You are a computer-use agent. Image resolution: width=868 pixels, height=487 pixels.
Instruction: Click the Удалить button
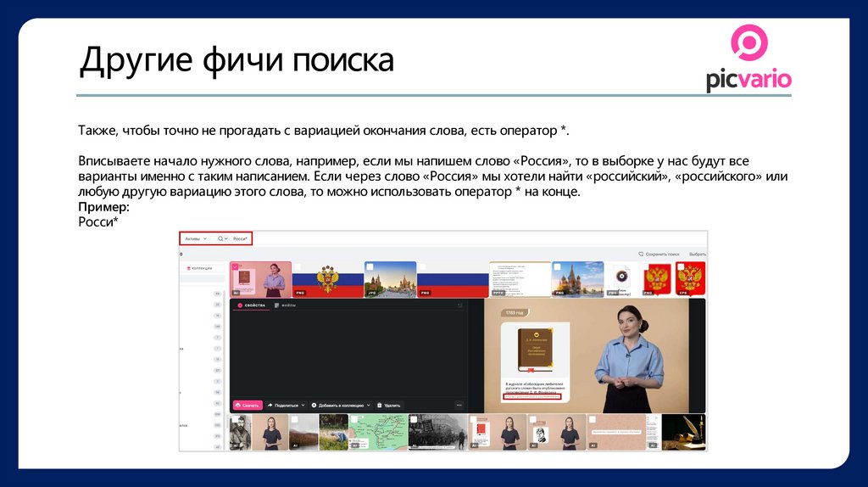click(388, 405)
